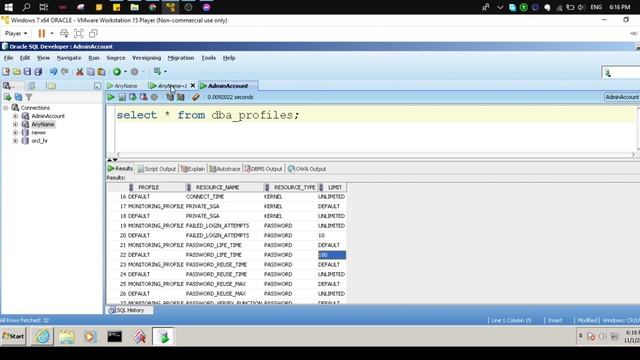Open the AdminAccount connection selector on the right
Screen dimensions: 640x360
pyautogui.click(x=622, y=97)
